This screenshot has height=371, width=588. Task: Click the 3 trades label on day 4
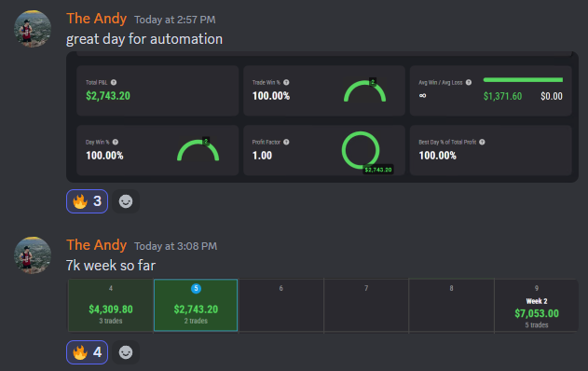click(111, 321)
